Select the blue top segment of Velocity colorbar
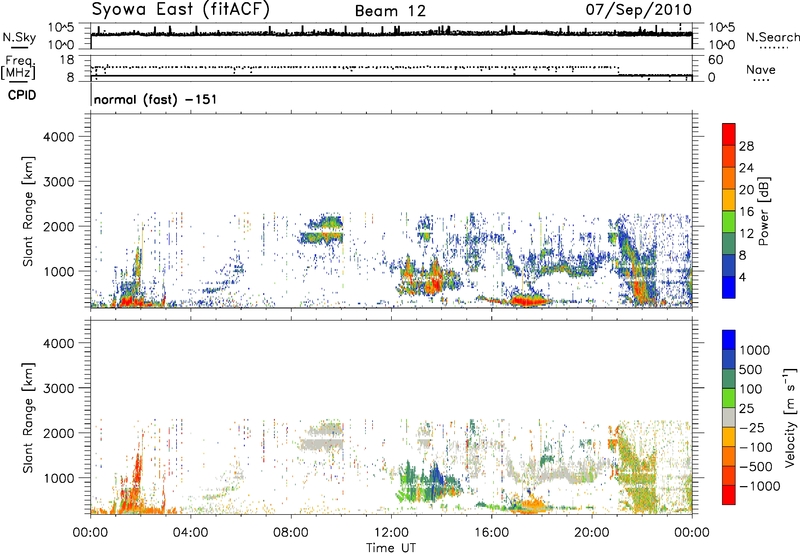Image resolution: width=800 pixels, height=554 pixels. (729, 340)
